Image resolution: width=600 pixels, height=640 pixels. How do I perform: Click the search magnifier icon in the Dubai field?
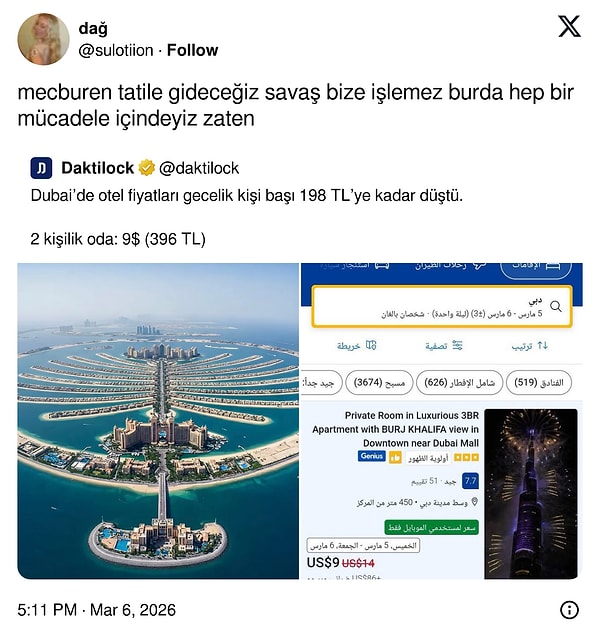tap(556, 307)
